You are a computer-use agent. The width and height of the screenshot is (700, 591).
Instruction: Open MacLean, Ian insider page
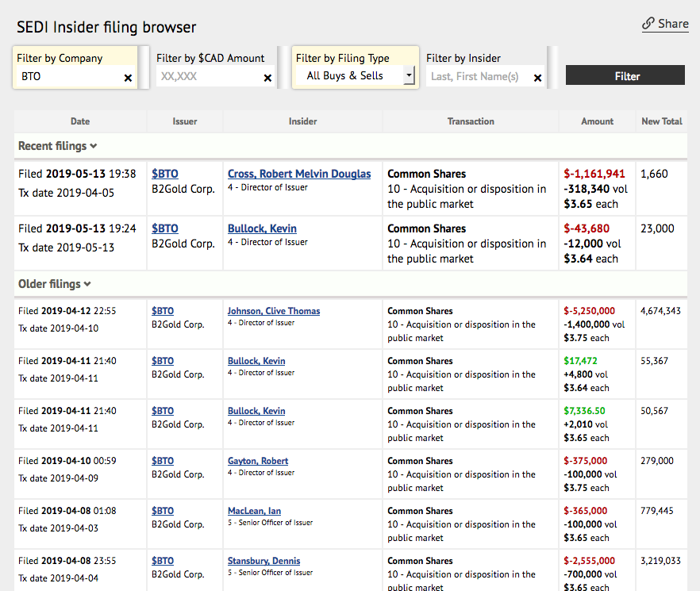[x=254, y=511]
